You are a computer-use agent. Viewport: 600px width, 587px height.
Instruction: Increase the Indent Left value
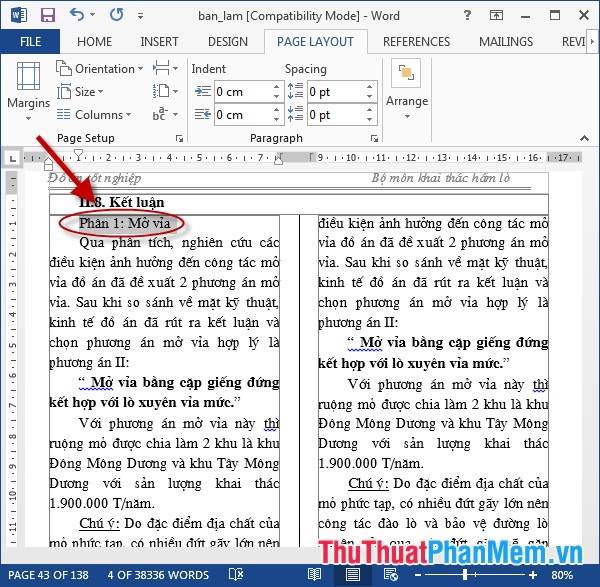point(277,87)
